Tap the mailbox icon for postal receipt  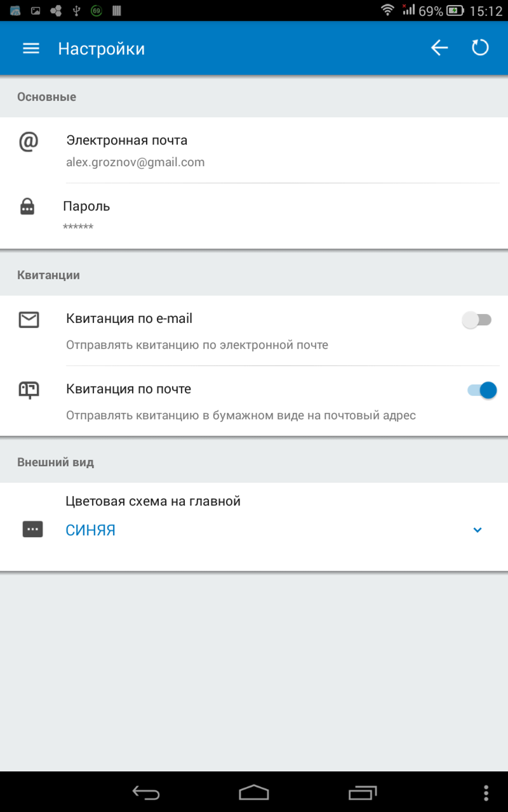click(x=29, y=390)
